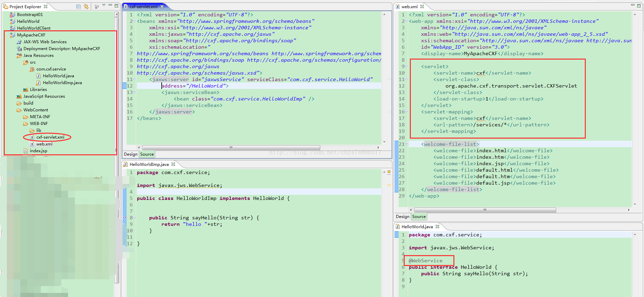
Task: Click the scroll-up arrow of the web.xml editor
Action: click(x=635, y=15)
